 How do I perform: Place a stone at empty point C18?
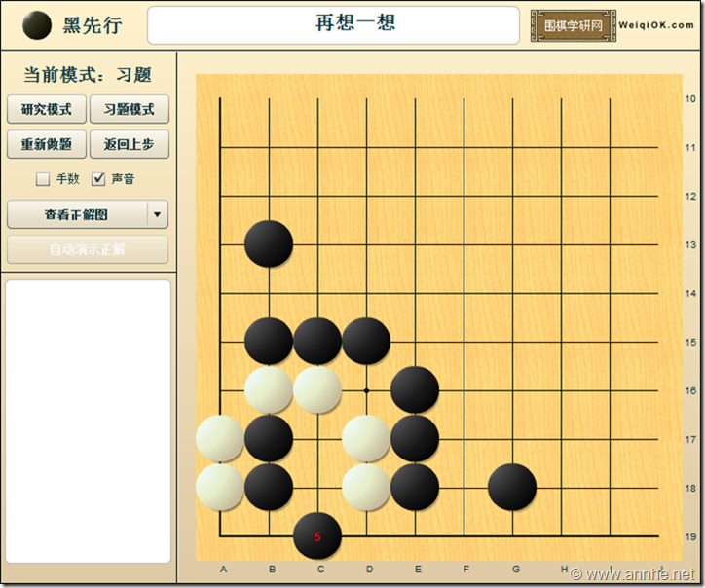pos(317,487)
